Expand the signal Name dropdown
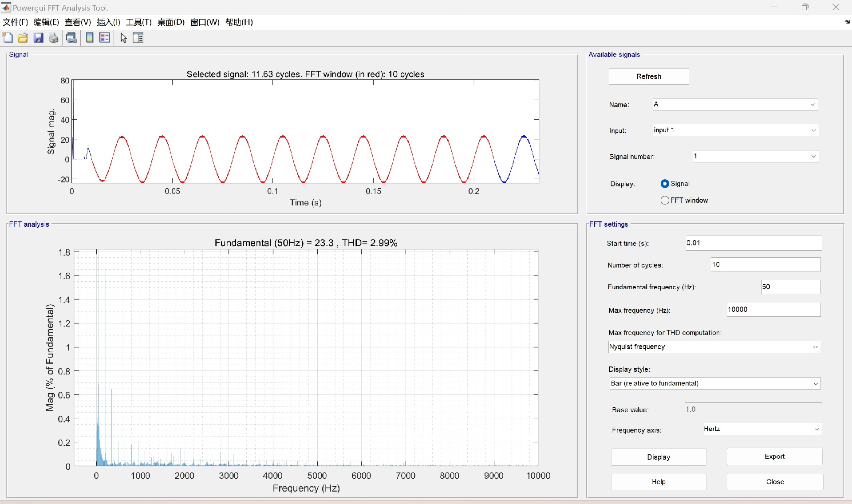852x504 pixels. pos(735,105)
